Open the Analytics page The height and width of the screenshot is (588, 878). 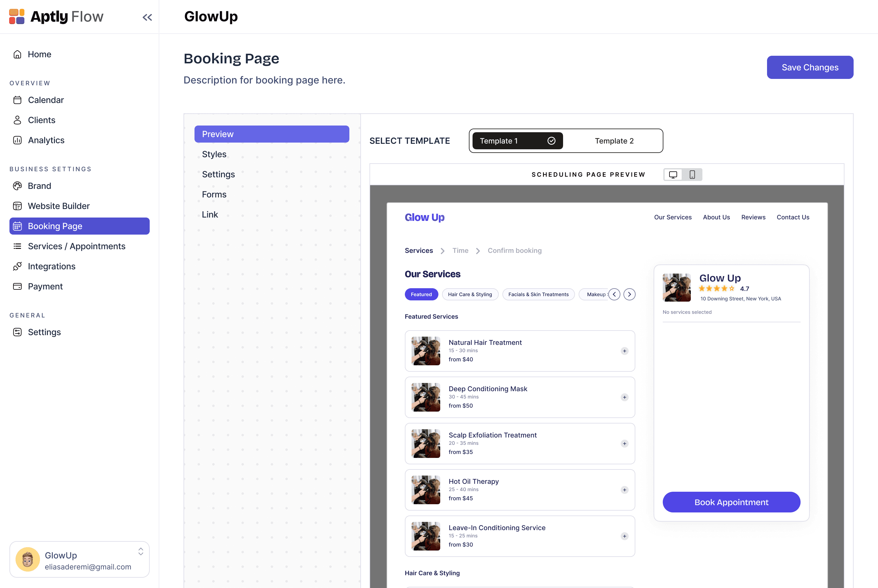[x=46, y=140]
